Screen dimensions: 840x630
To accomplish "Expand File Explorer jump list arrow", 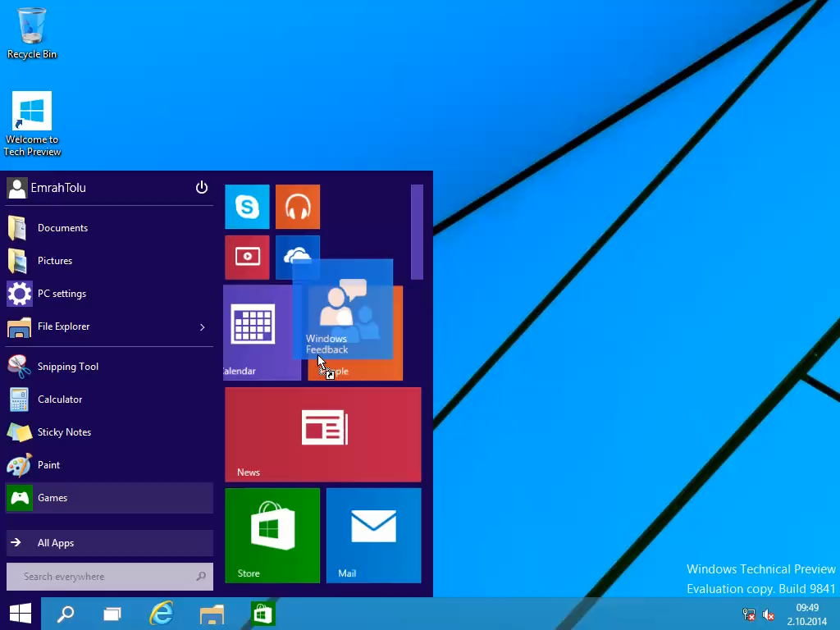I will click(x=203, y=326).
